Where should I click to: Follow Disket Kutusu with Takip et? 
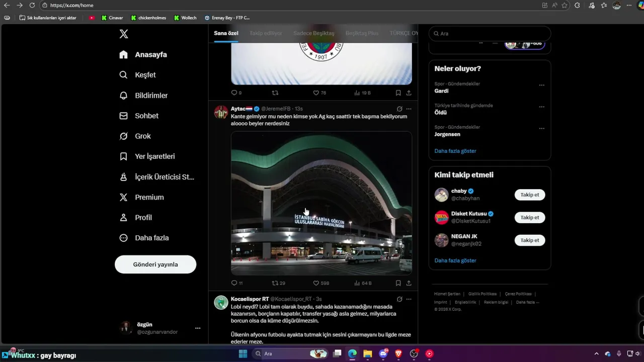530,217
